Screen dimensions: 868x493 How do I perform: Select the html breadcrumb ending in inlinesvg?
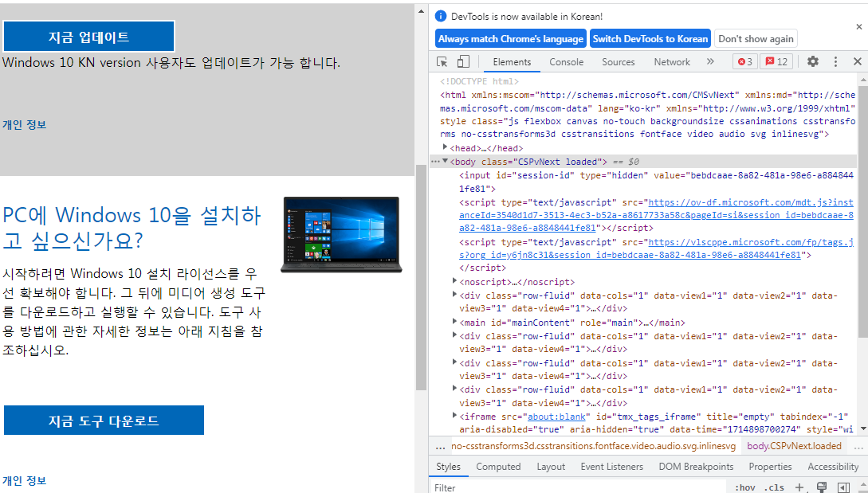tap(594, 446)
